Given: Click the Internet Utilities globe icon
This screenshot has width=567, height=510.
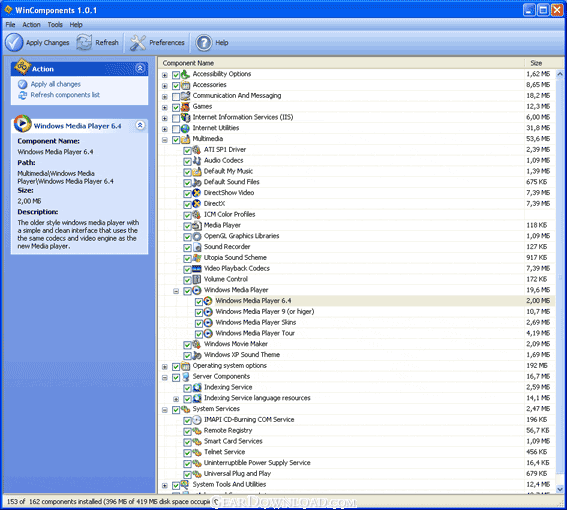Looking at the screenshot, I should coord(185,128).
